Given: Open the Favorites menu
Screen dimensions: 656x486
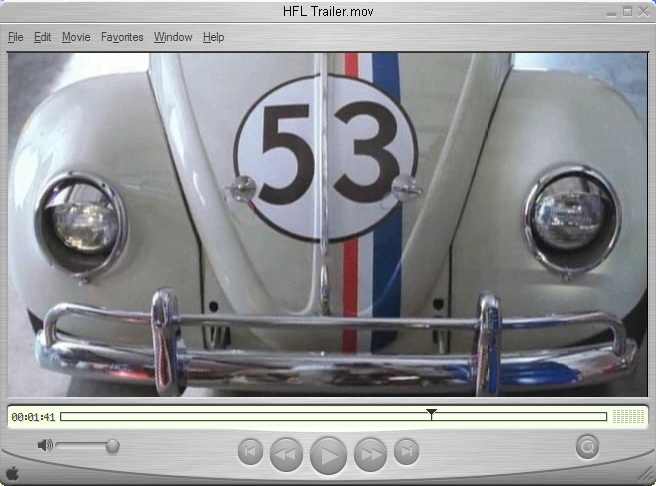Looking at the screenshot, I should 122,37.
